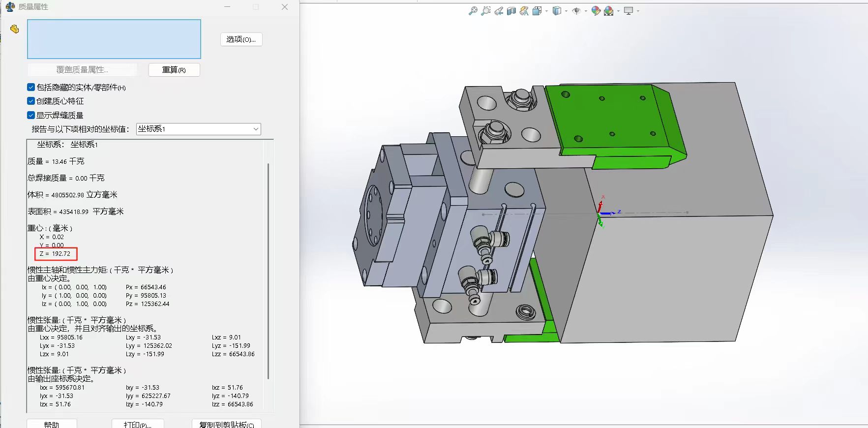
Task: Click the Edit Appearance color ball icon
Action: (x=596, y=11)
